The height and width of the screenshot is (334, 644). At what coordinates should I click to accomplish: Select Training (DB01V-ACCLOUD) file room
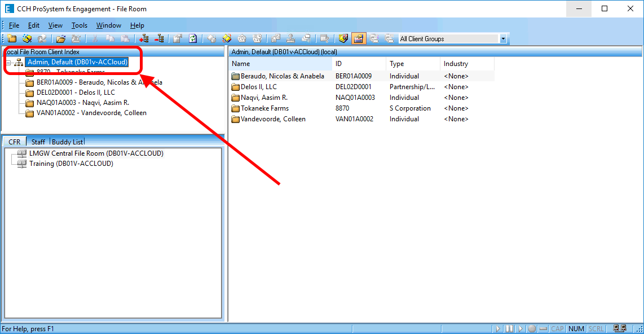point(71,164)
